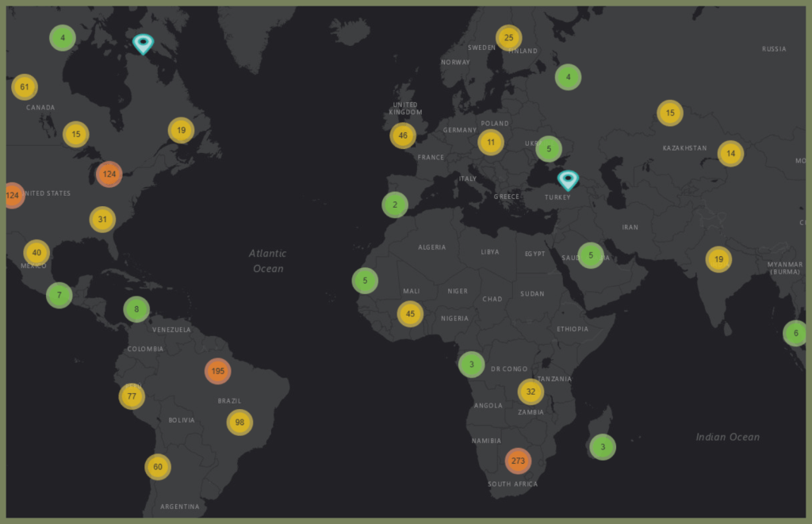Open the yellow 40 cluster over Mexico
Image resolution: width=812 pixels, height=524 pixels.
(36, 253)
